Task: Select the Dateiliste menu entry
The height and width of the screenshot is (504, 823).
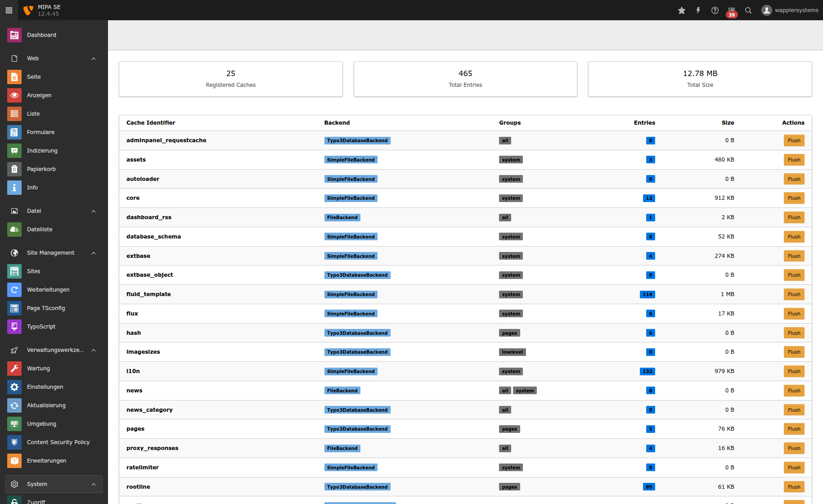Action: pyautogui.click(x=40, y=229)
